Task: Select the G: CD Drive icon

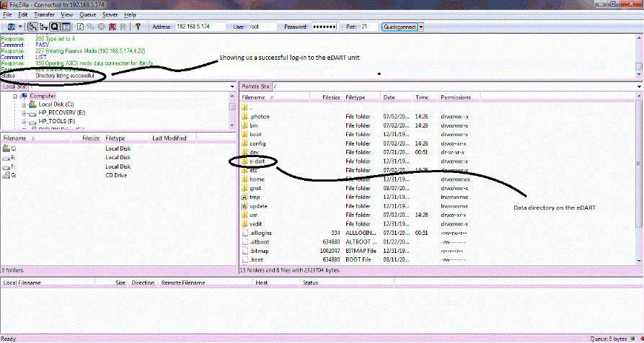Action: click(x=6, y=175)
